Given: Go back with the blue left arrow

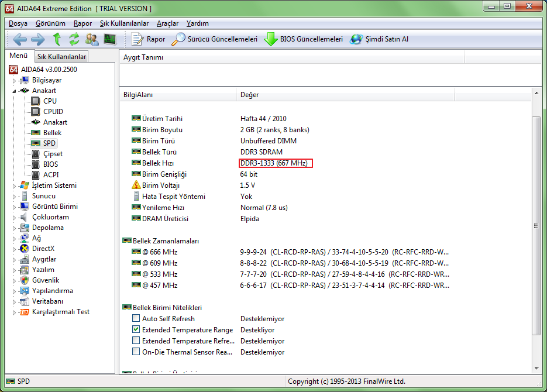Looking at the screenshot, I should [x=19, y=39].
